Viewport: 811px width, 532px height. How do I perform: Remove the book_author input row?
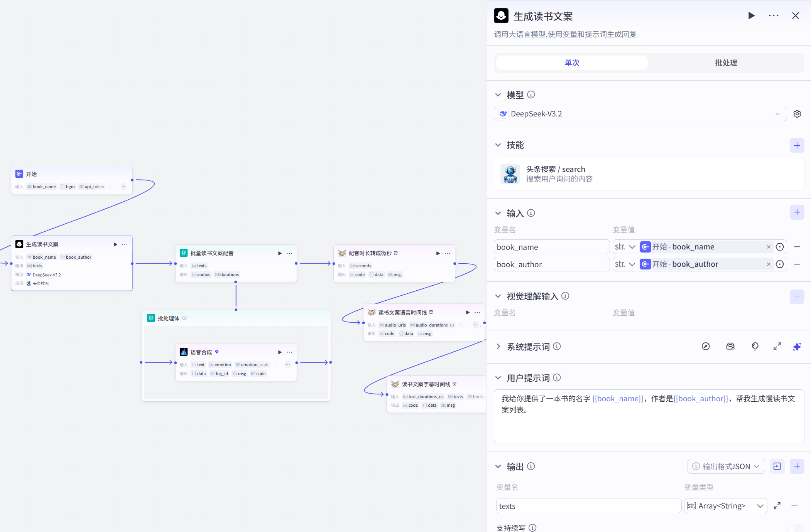coord(797,264)
